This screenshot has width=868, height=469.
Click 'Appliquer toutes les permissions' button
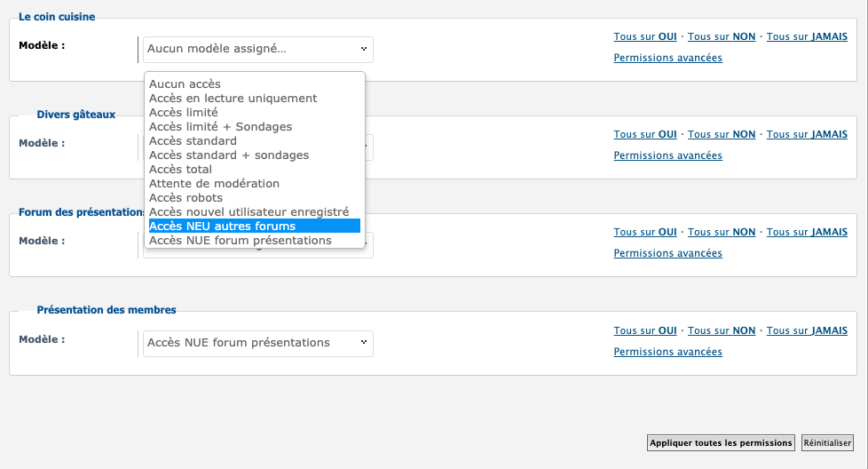(x=721, y=442)
